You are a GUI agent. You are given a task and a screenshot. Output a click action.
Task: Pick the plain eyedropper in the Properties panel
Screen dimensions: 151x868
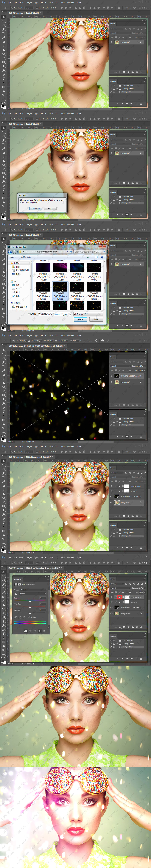pos(15,617)
